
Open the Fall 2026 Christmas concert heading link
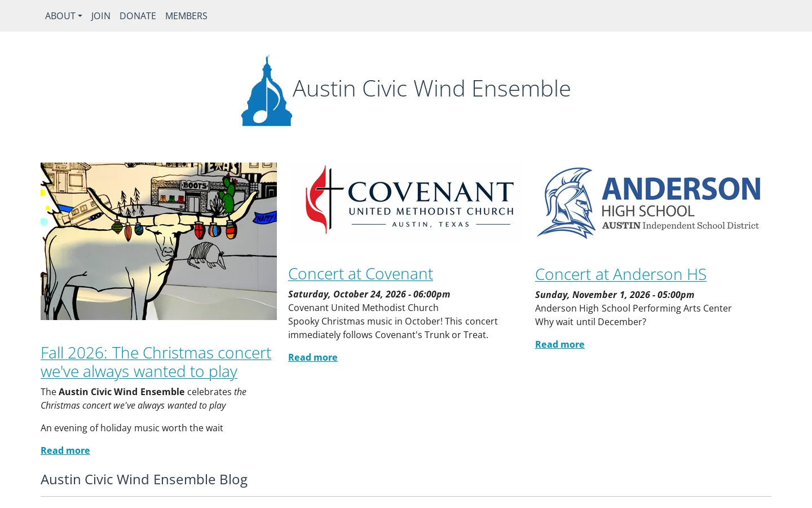[156, 362]
